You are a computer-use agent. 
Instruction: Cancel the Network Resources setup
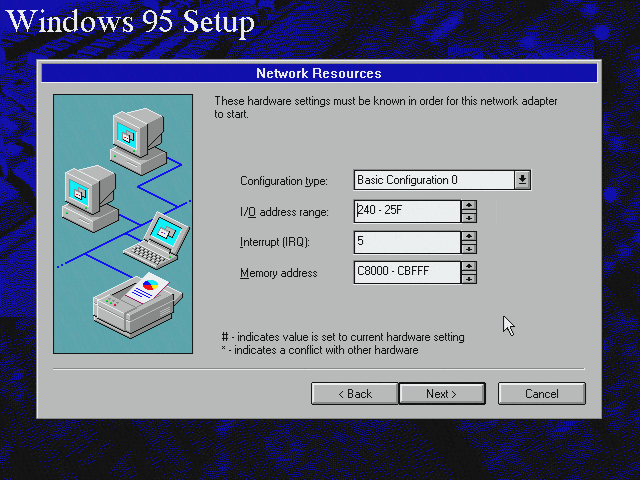[x=542, y=393]
